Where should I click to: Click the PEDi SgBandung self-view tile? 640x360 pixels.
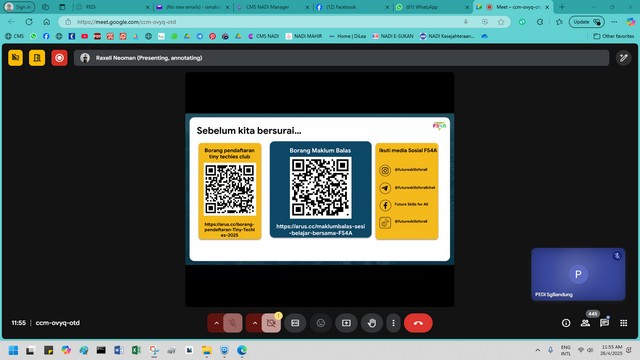[x=578, y=274]
